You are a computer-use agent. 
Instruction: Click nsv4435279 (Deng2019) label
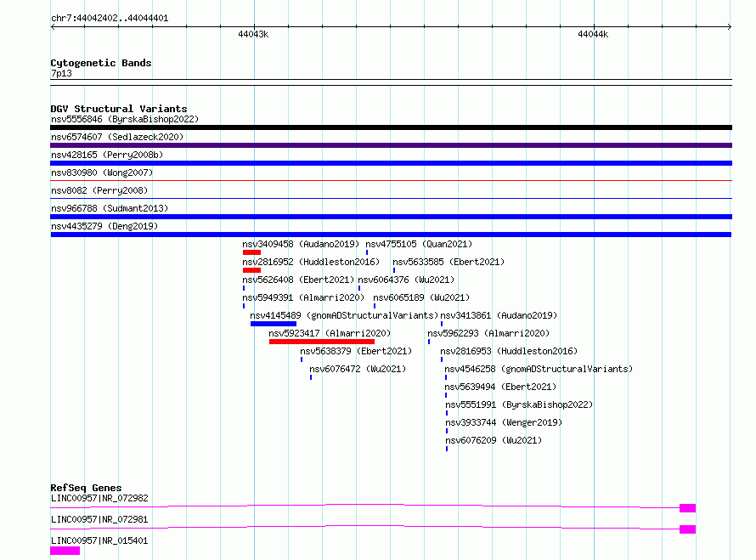(104, 226)
